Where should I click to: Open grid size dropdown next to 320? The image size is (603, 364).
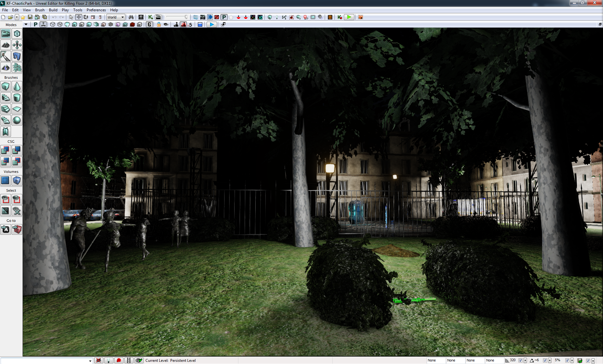pos(525,361)
